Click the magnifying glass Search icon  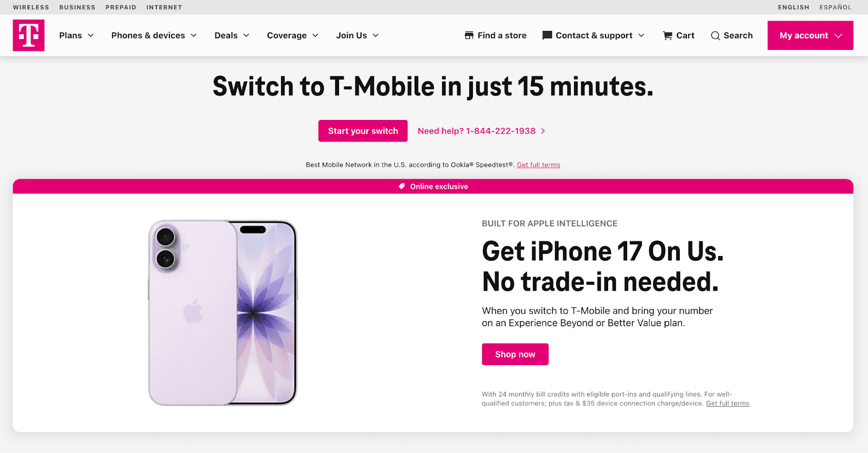point(716,36)
